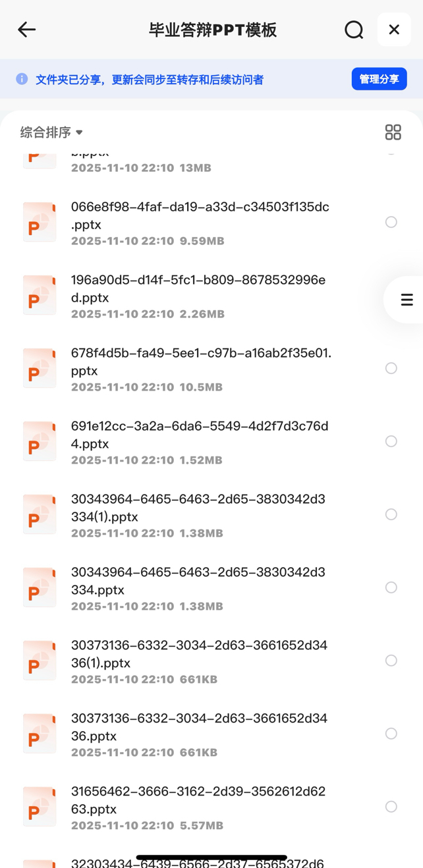The image size is (423, 868).
Task: Open the 综合排序 sort dropdown
Action: (51, 132)
